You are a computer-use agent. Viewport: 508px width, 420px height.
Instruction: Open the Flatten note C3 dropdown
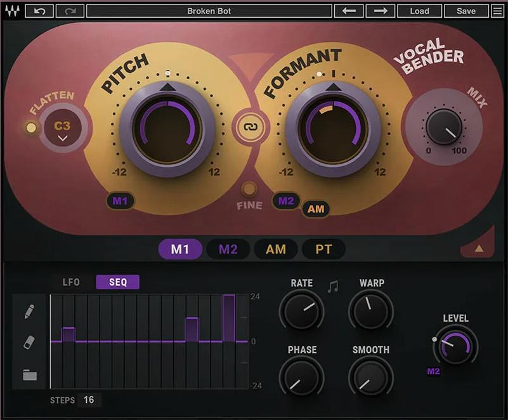point(62,130)
